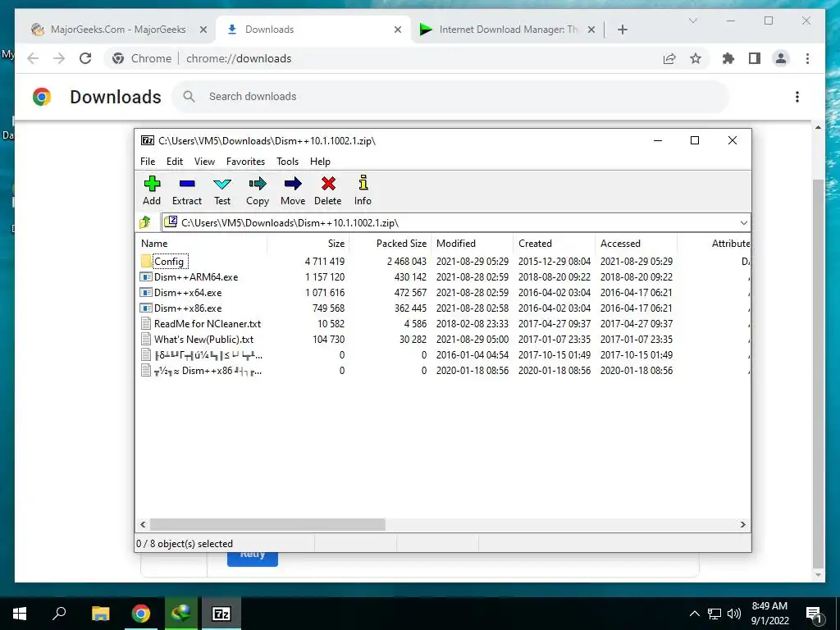
Task: Click Internet Download Manager taskbar icon
Action: tap(181, 614)
